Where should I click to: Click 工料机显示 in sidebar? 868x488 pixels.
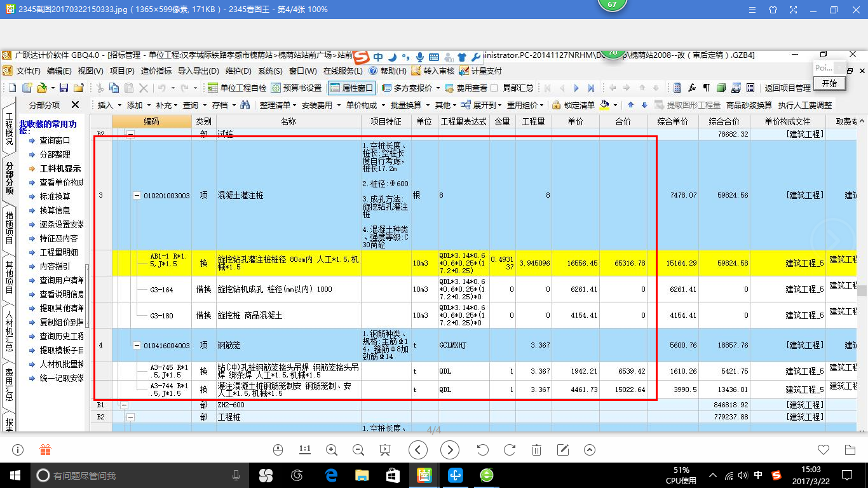(60, 168)
